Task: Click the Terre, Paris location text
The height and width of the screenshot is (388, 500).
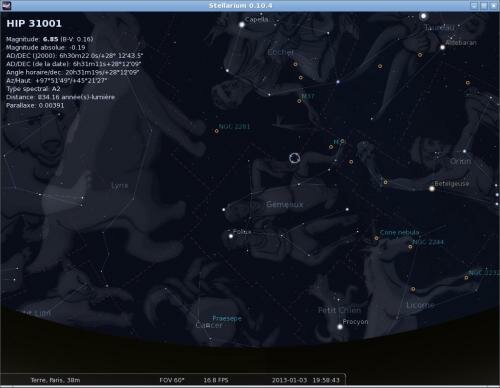Action: point(55,380)
